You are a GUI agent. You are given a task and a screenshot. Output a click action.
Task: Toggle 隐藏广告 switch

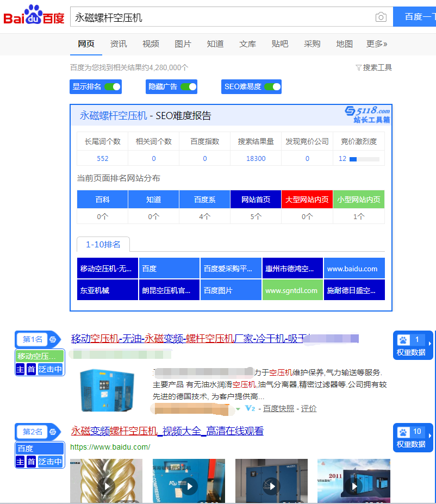pos(189,87)
